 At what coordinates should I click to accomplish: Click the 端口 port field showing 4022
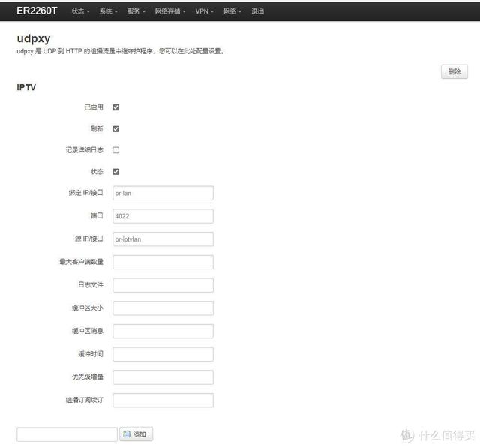click(x=163, y=216)
